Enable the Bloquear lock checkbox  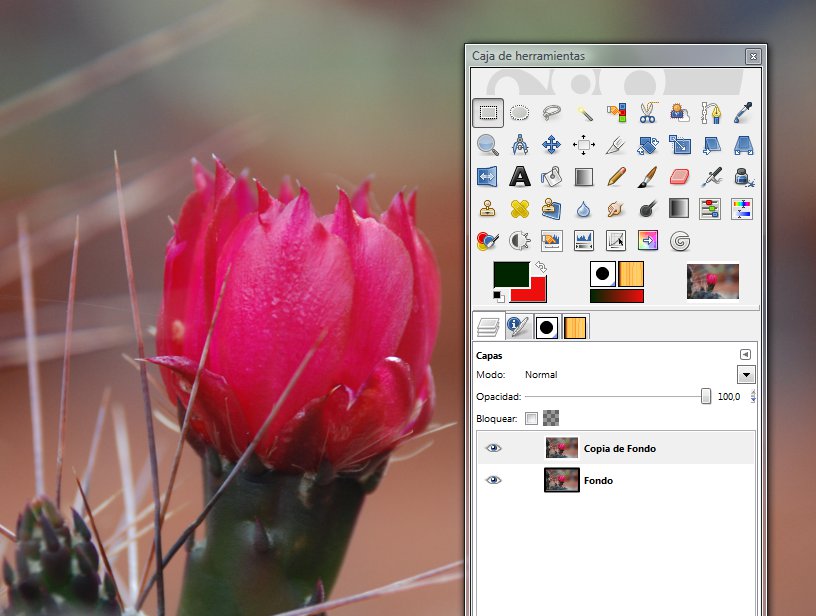pos(531,418)
